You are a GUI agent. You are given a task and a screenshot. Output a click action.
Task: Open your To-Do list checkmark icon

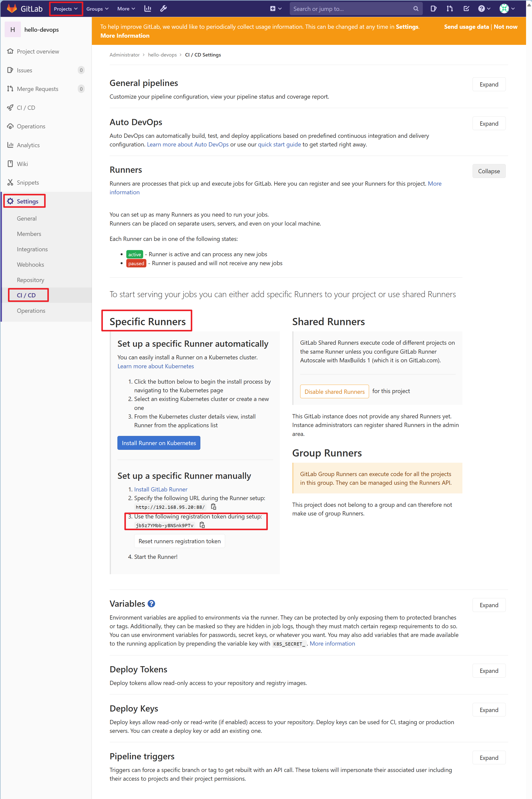click(x=467, y=8)
